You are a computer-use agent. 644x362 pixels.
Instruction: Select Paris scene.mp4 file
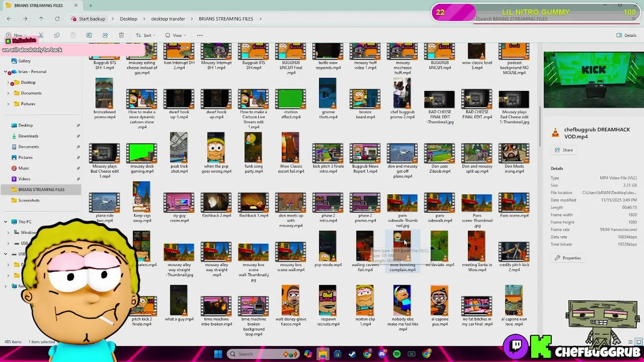[x=514, y=206]
